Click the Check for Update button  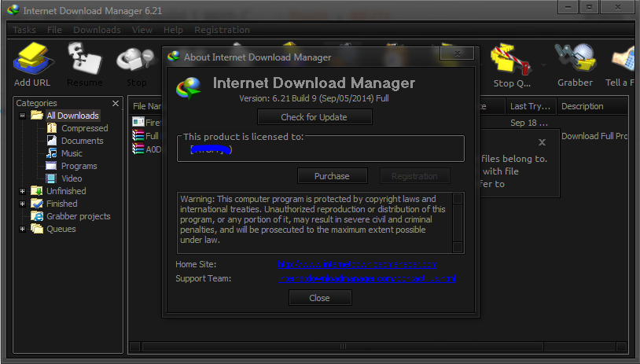[314, 117]
